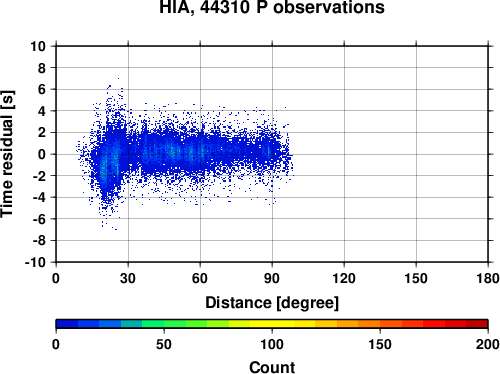The image size is (500, 374).
Task: Click y-axis tick label '-6'
Action: point(39,219)
